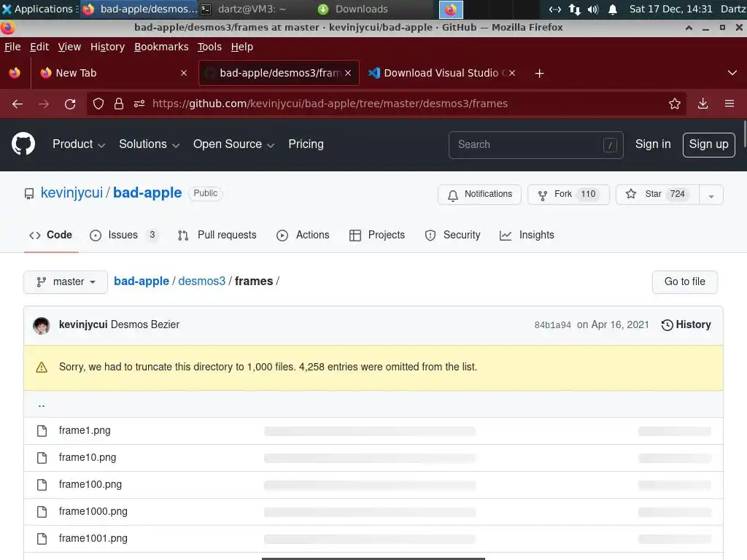Click the volume icon in system tray

(x=593, y=9)
